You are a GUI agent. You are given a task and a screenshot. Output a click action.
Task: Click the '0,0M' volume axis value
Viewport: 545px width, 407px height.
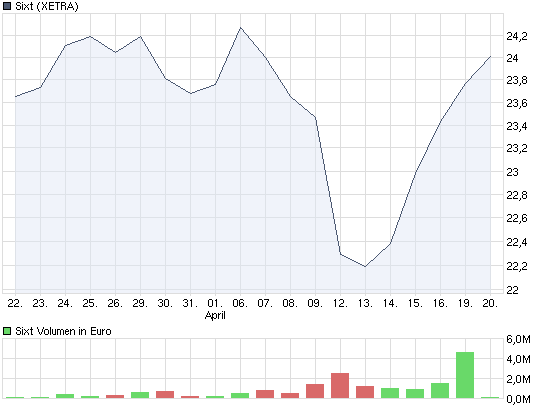point(519,399)
